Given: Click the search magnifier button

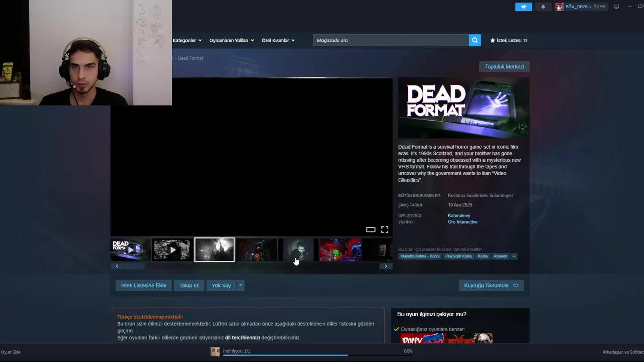Looking at the screenshot, I should [475, 40].
